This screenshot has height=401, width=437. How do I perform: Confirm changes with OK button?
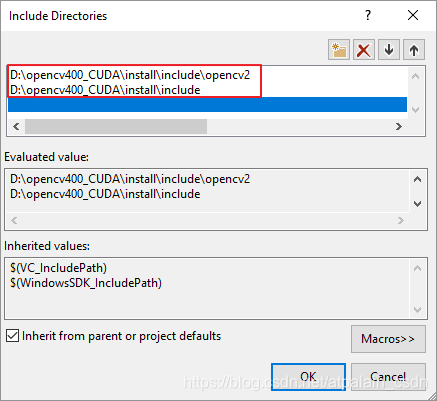tap(308, 377)
